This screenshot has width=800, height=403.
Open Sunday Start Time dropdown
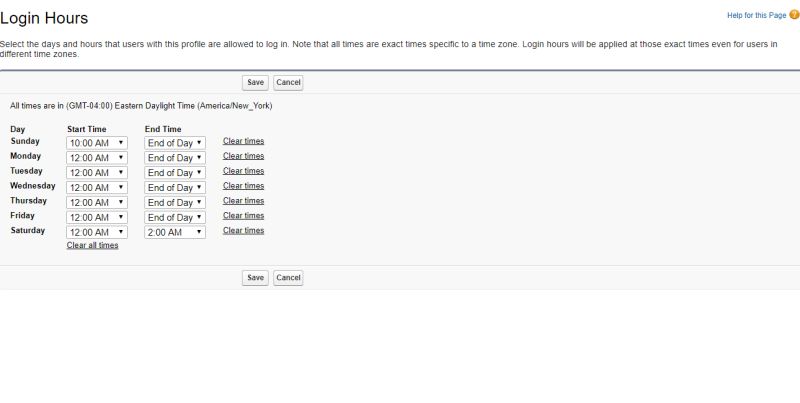click(x=97, y=143)
